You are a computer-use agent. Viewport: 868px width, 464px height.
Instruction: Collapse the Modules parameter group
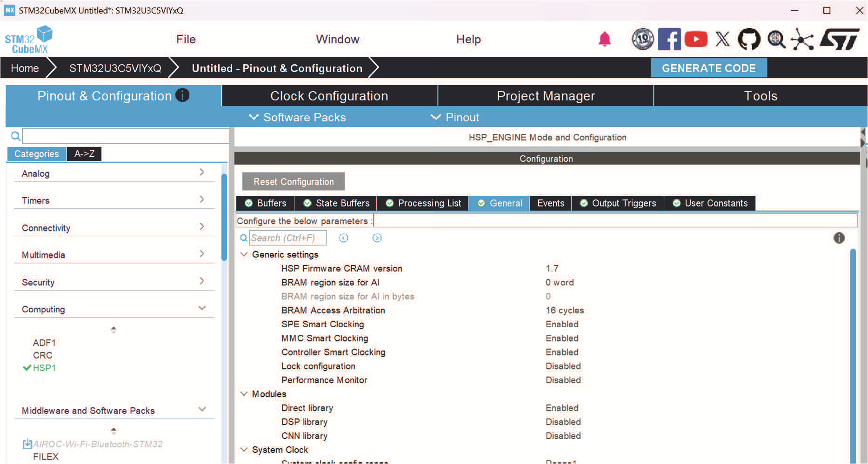pyautogui.click(x=244, y=394)
